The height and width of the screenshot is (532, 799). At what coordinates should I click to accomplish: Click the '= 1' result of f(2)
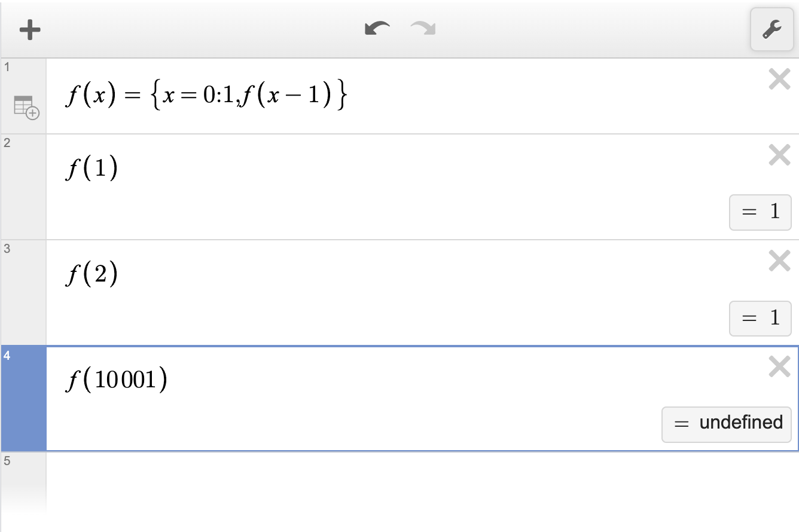[760, 318]
